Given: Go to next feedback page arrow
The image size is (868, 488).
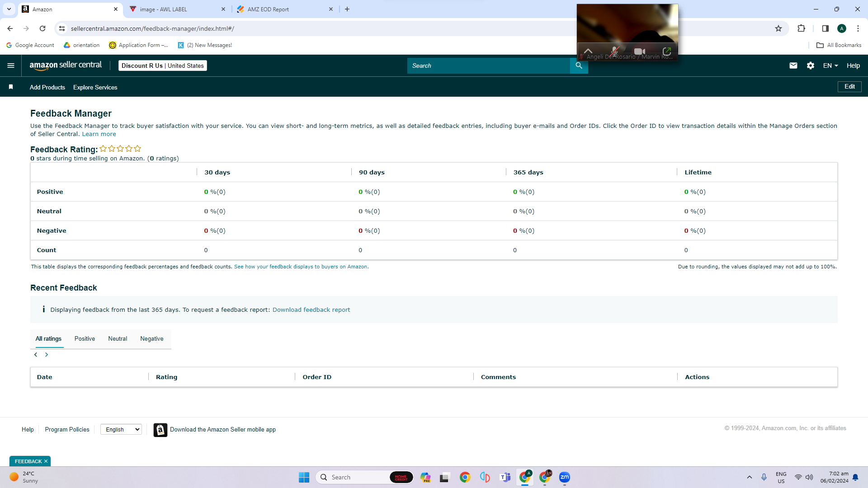Looking at the screenshot, I should (x=47, y=355).
